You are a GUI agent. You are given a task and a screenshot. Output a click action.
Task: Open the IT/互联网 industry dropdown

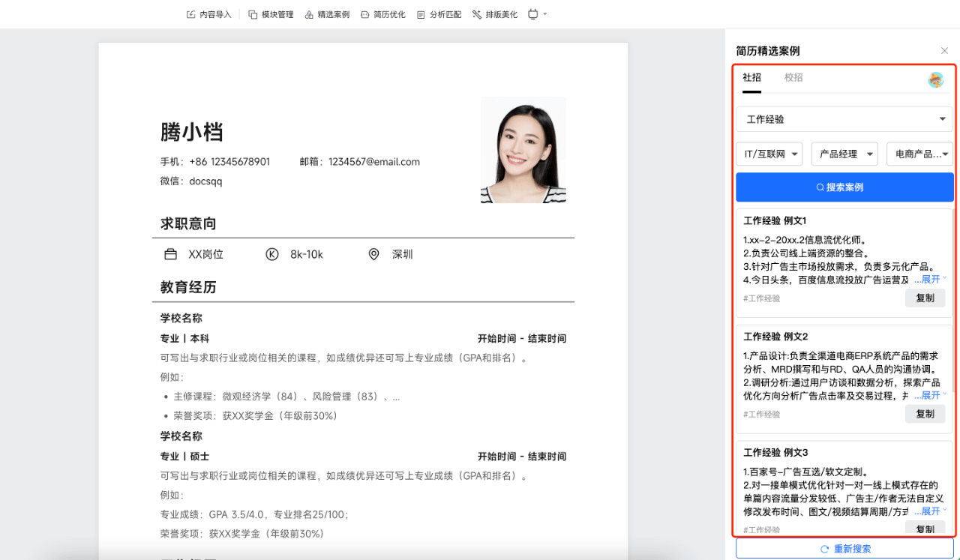(x=769, y=153)
